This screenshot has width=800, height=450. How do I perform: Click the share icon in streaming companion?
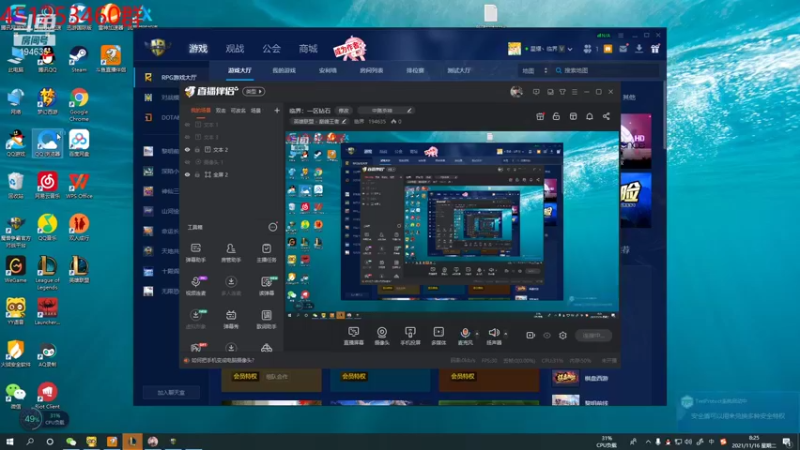click(606, 116)
